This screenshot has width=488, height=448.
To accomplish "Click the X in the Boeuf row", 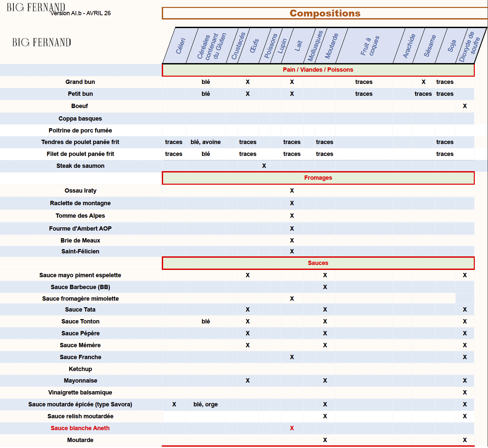I will coord(465,106).
